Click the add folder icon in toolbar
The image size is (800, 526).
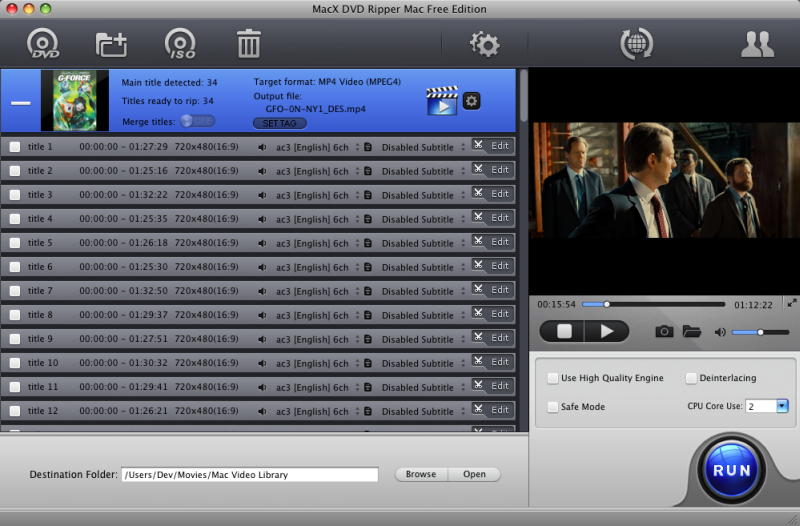point(111,44)
